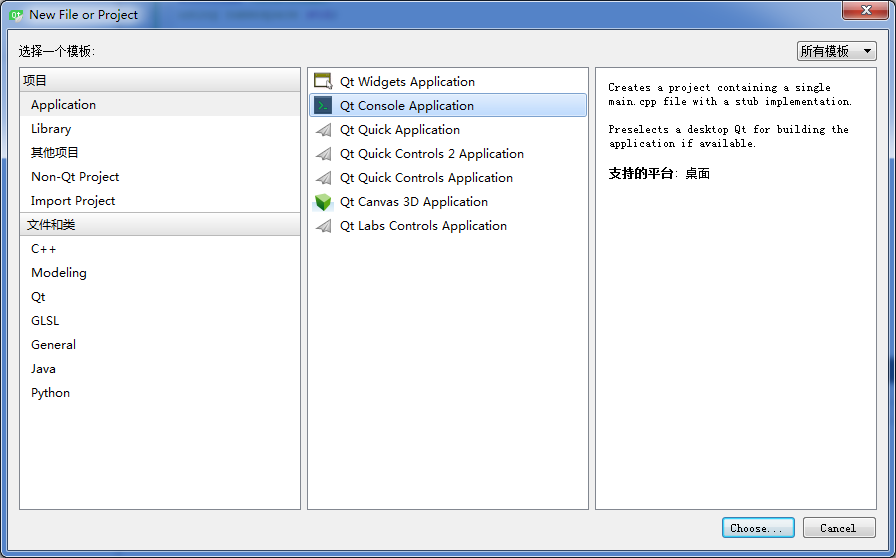896x558 pixels.
Task: Choose the Qt Quick Controls 2 Application template
Action: [x=448, y=154]
